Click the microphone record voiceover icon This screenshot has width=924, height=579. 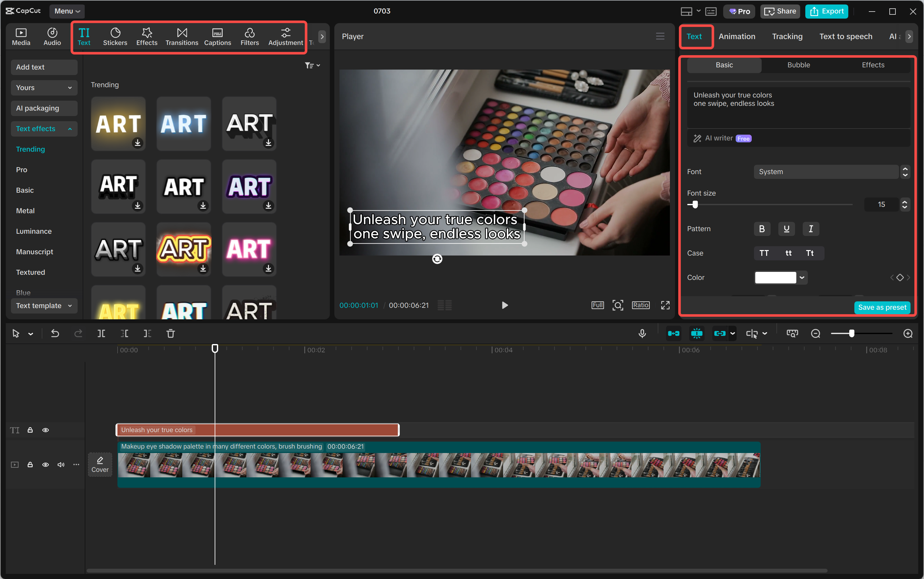[x=642, y=333]
